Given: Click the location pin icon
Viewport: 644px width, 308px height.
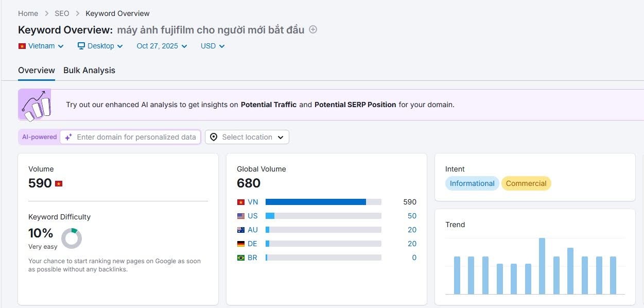Looking at the screenshot, I should [x=214, y=137].
